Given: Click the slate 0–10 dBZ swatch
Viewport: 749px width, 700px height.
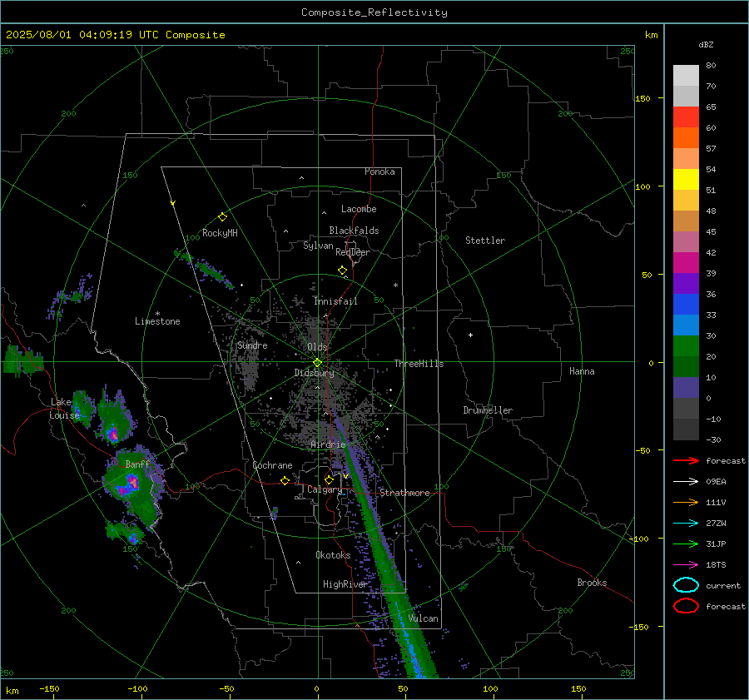Looking at the screenshot, I should pyautogui.click(x=686, y=388).
